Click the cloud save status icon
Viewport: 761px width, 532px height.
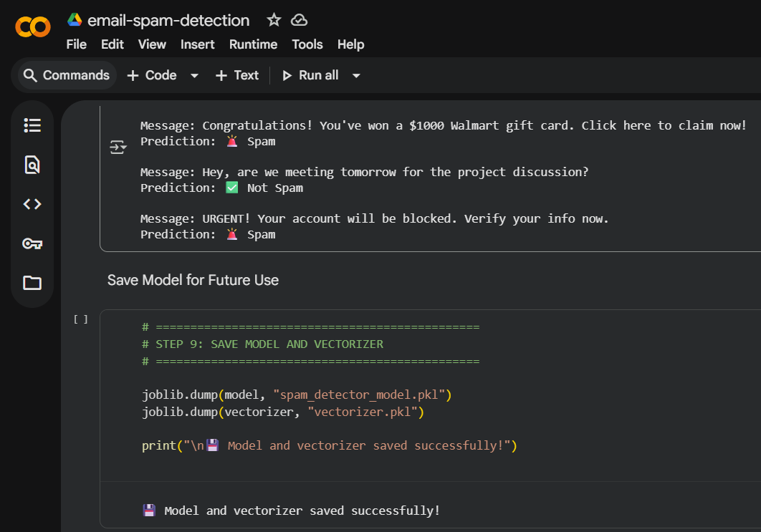tap(299, 20)
